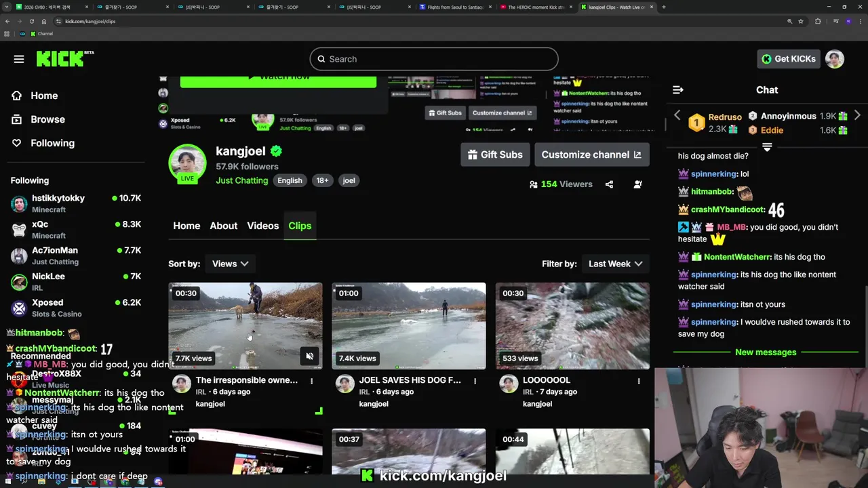Click the follow user icon beside viewers

click(637, 184)
